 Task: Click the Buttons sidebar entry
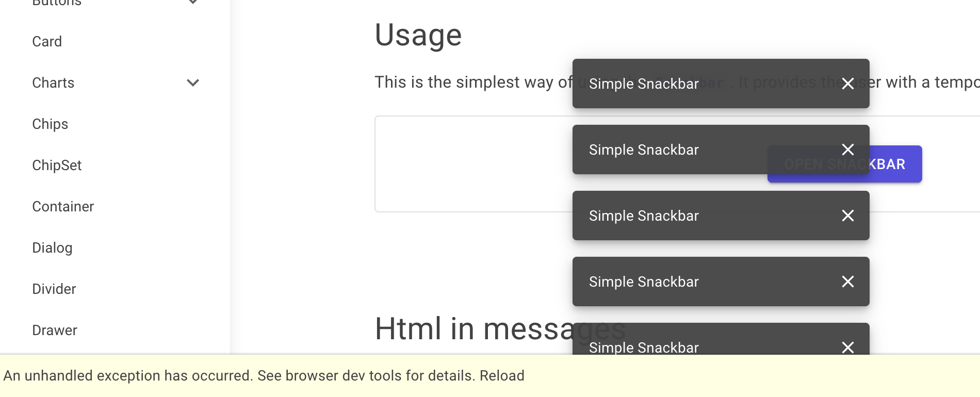pyautogui.click(x=56, y=3)
